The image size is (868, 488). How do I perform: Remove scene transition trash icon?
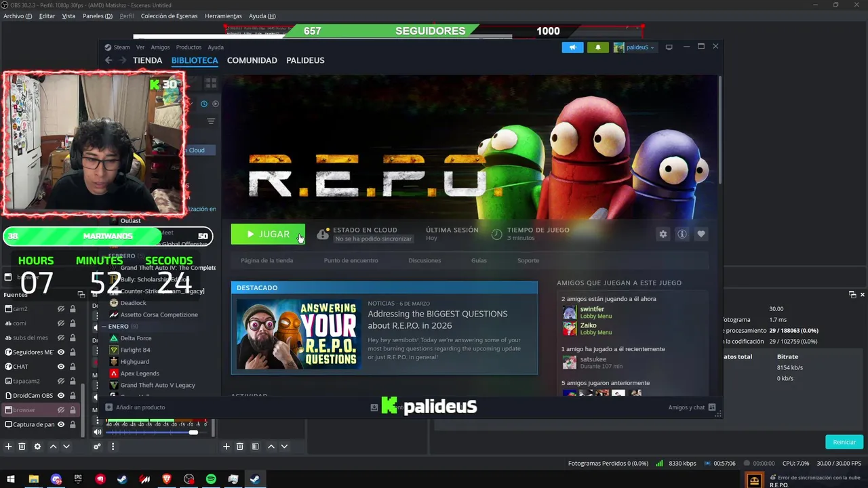239,447
